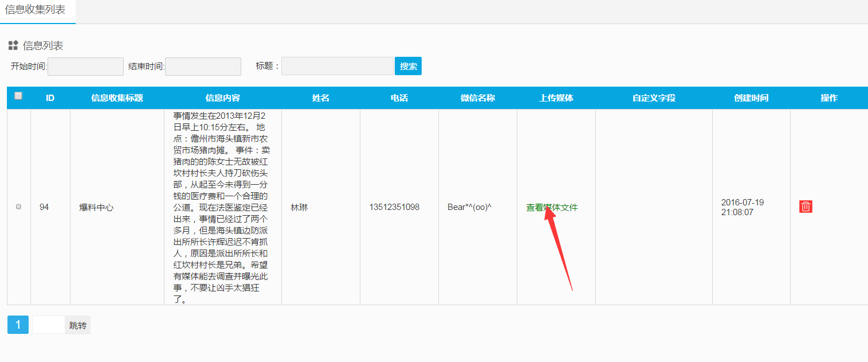Image resolution: width=868 pixels, height=362 pixels.
Task: Delete record 94 using red trash icon
Action: 806,207
